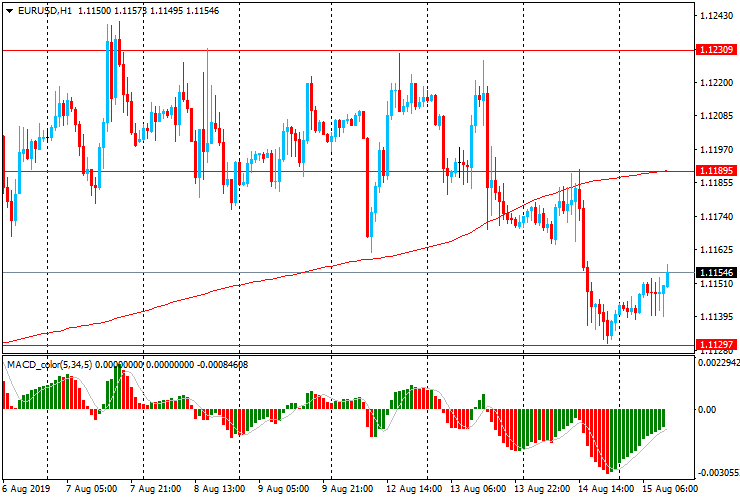
Task: Click the EURUSD,H1 chart title text
Action: tap(45, 11)
